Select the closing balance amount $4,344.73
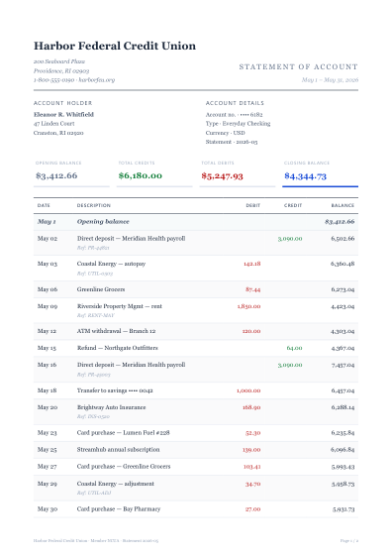 click(306, 176)
